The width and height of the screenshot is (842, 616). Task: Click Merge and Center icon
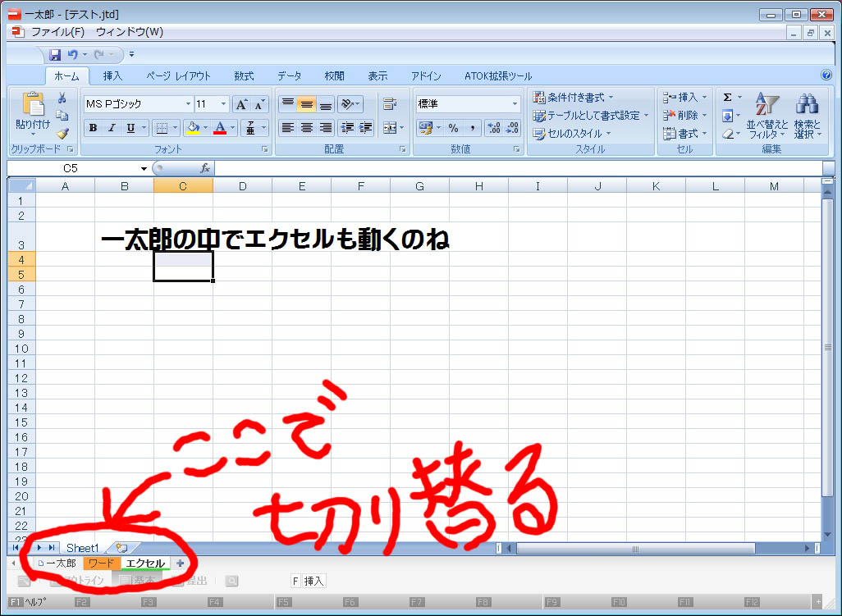[x=390, y=128]
